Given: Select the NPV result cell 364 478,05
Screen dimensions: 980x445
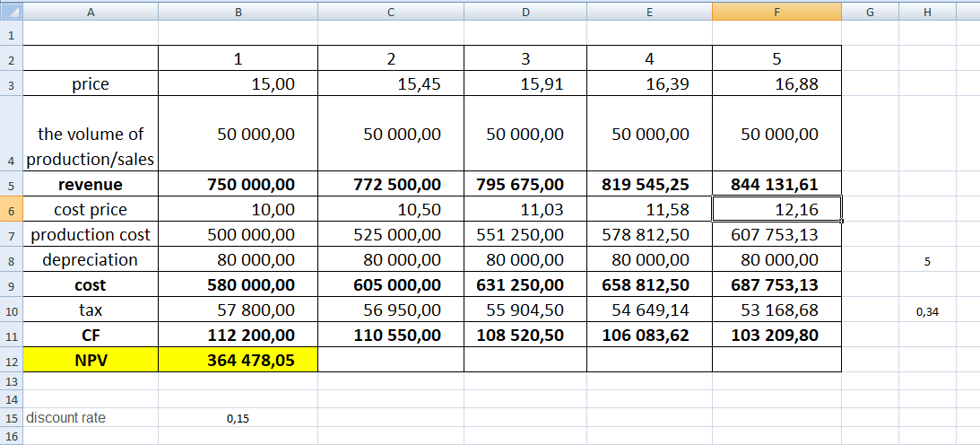Looking at the screenshot, I should (x=238, y=361).
